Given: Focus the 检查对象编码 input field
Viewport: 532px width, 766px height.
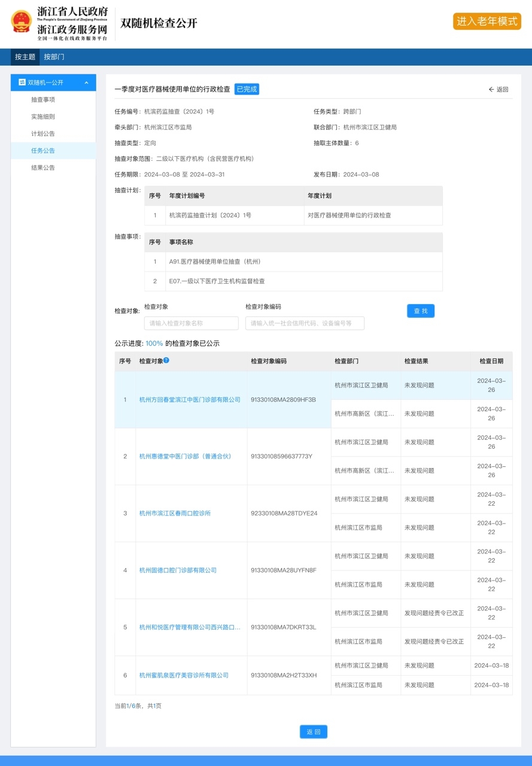Looking at the screenshot, I should pyautogui.click(x=304, y=323).
